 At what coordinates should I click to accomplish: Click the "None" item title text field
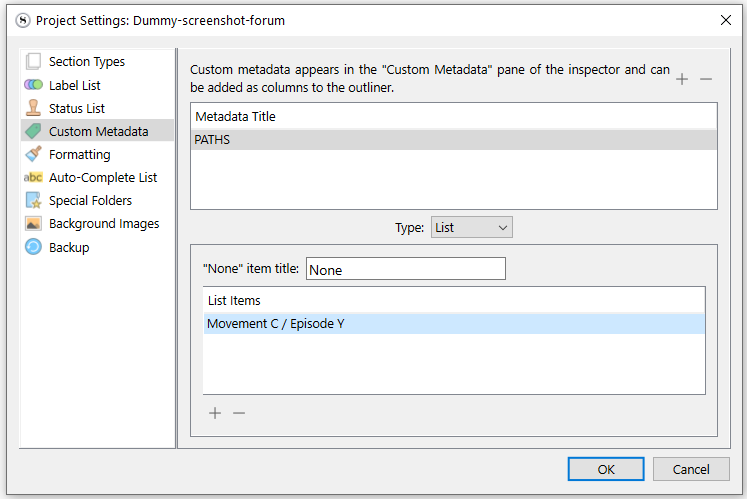click(405, 269)
